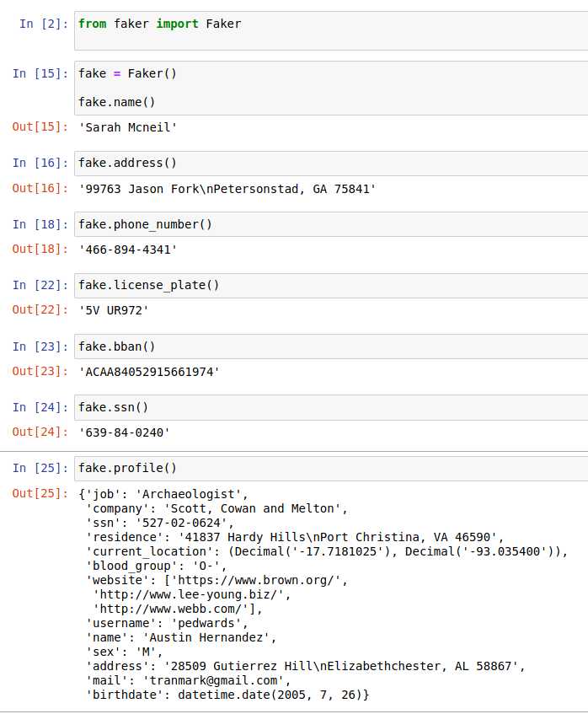Click the 'tranmark@gmail.com' mail value
The height and width of the screenshot is (714, 588).
[x=216, y=680]
